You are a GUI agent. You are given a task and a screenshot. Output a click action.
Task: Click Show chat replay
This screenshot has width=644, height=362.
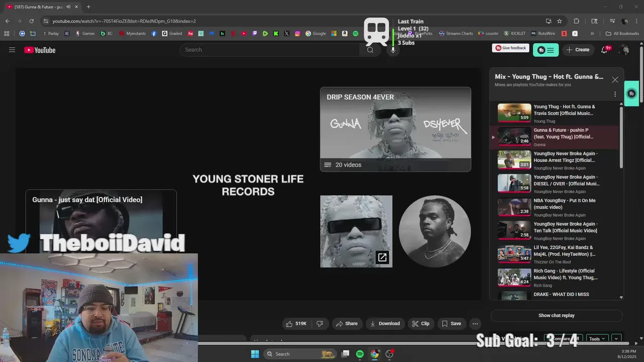click(556, 316)
